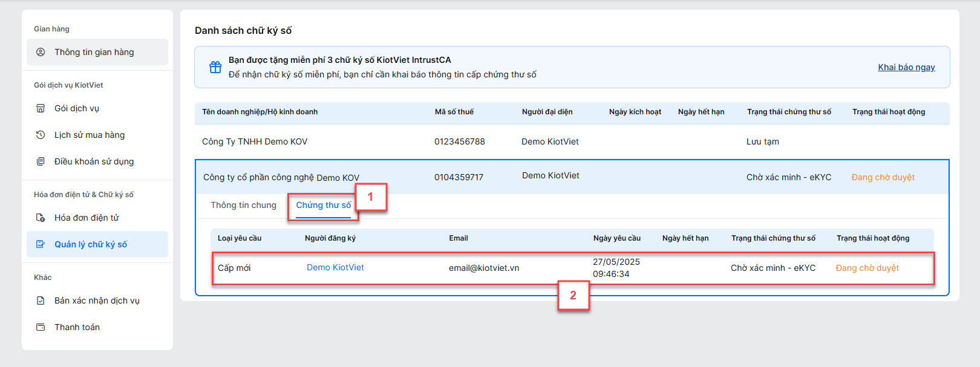980x367 pixels.
Task: Open Điều khoản sử dụng page
Action: 97,161
